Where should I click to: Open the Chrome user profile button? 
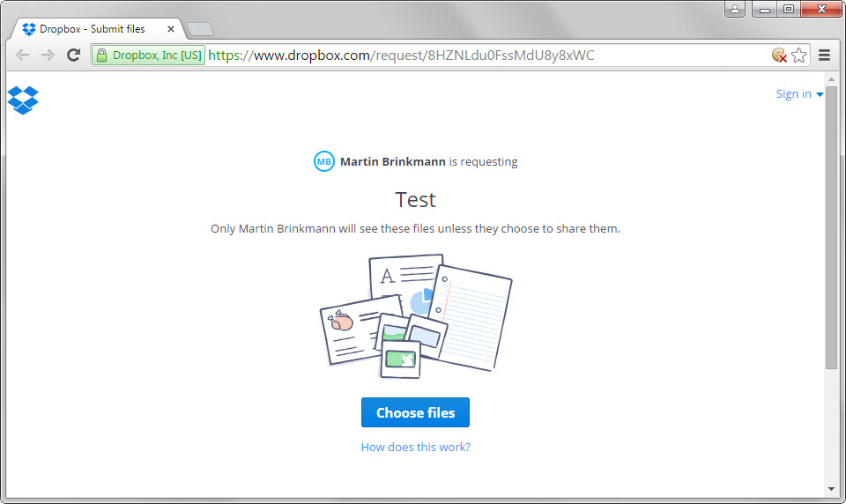pos(735,9)
